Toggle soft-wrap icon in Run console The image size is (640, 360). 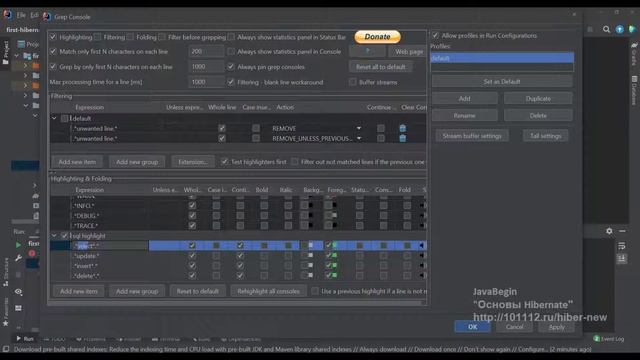(622, 246)
